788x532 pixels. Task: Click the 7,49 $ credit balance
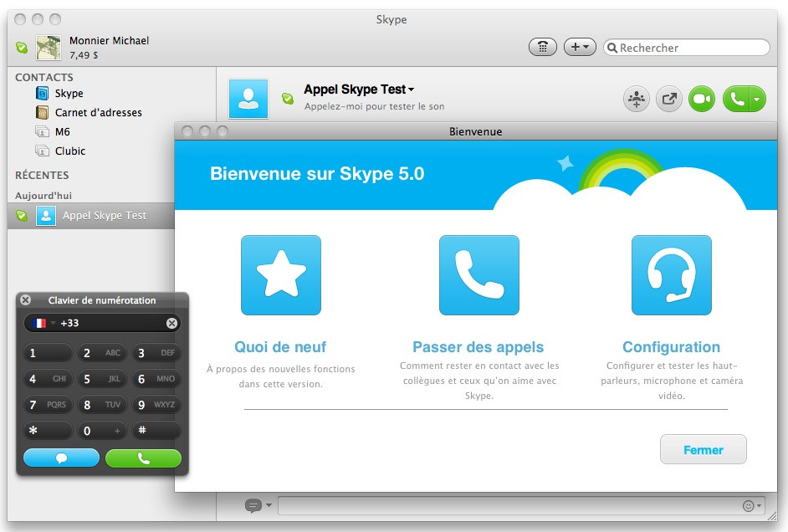[x=84, y=55]
